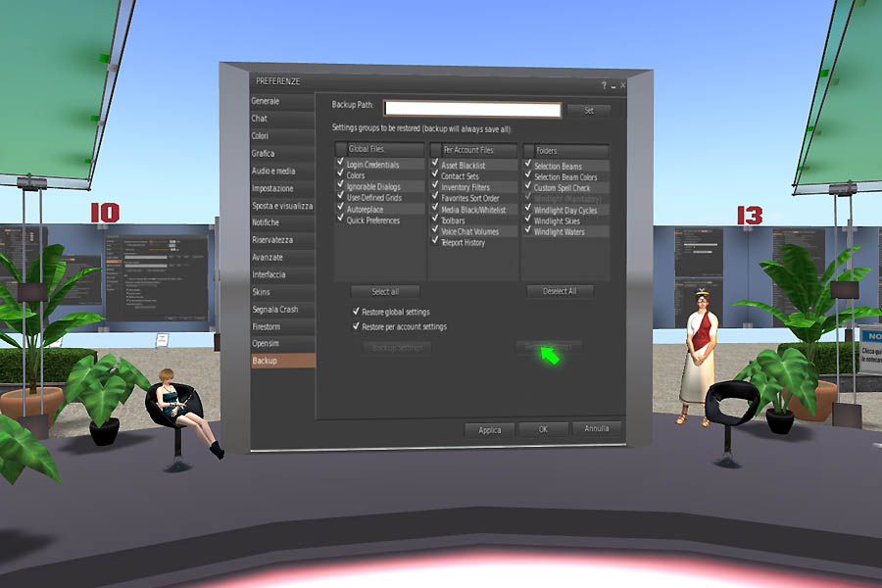
Task: Toggle the Toolbars checkbox
Action: [x=435, y=220]
